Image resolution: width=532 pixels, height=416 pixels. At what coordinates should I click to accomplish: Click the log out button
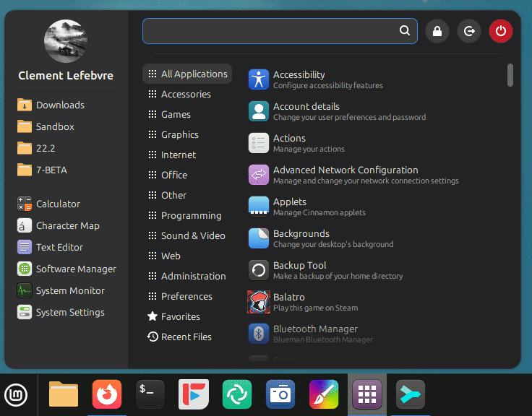point(469,31)
